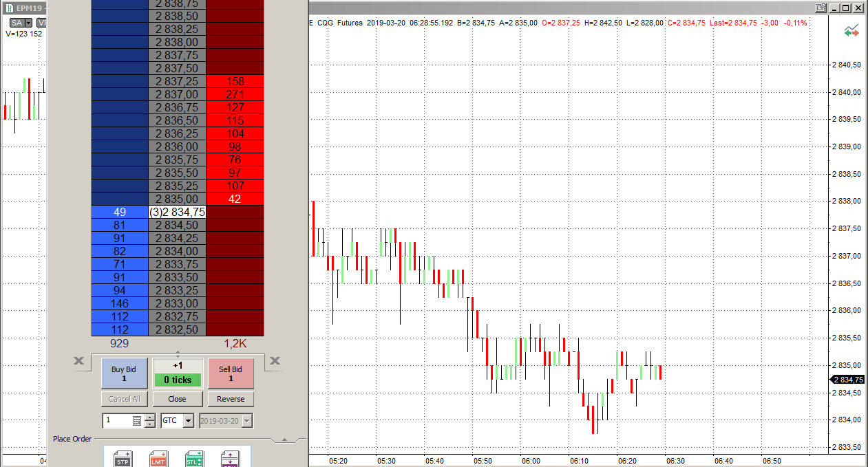868x467 pixels.
Task: Click bid size 82 at 2 834,00
Action: click(x=120, y=251)
